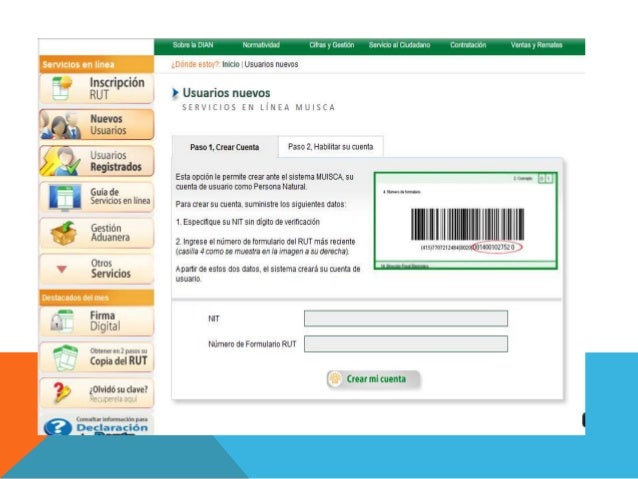The height and width of the screenshot is (479, 638).
Task: Switch to Paso 2, Habilitar su cuenta tab
Action: click(x=330, y=147)
